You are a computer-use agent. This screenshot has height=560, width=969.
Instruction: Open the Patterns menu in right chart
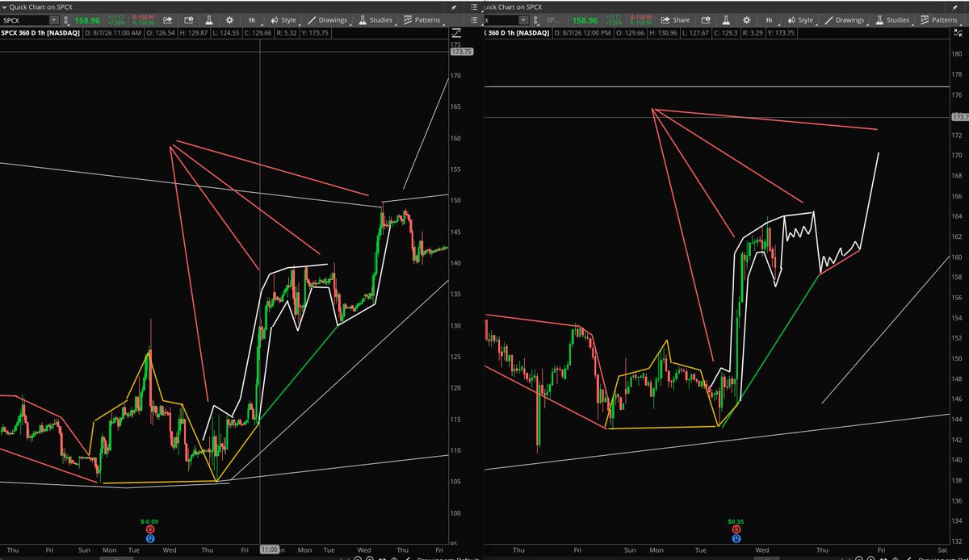click(938, 19)
